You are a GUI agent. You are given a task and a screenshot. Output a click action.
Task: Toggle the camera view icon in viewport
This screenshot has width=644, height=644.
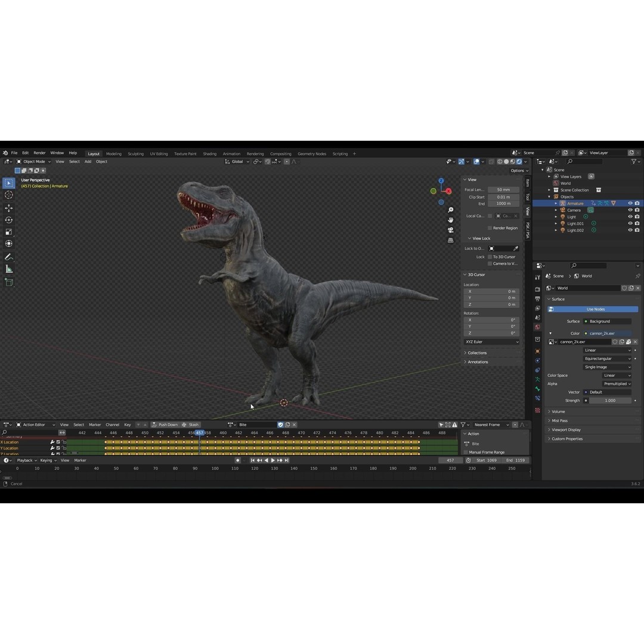(451, 230)
